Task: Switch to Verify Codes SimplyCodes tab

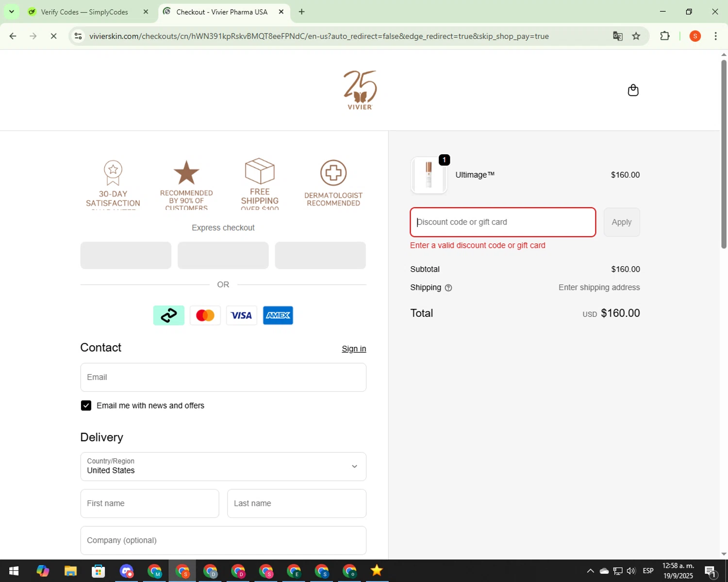Action: pos(85,12)
